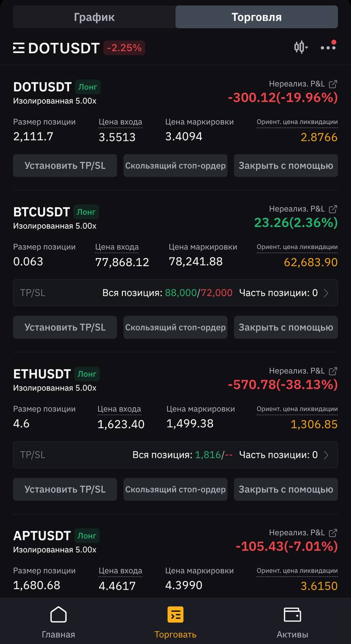Share the DOTUSDT unrealized P&L
Screen dimensions: 351x644
(x=333, y=84)
